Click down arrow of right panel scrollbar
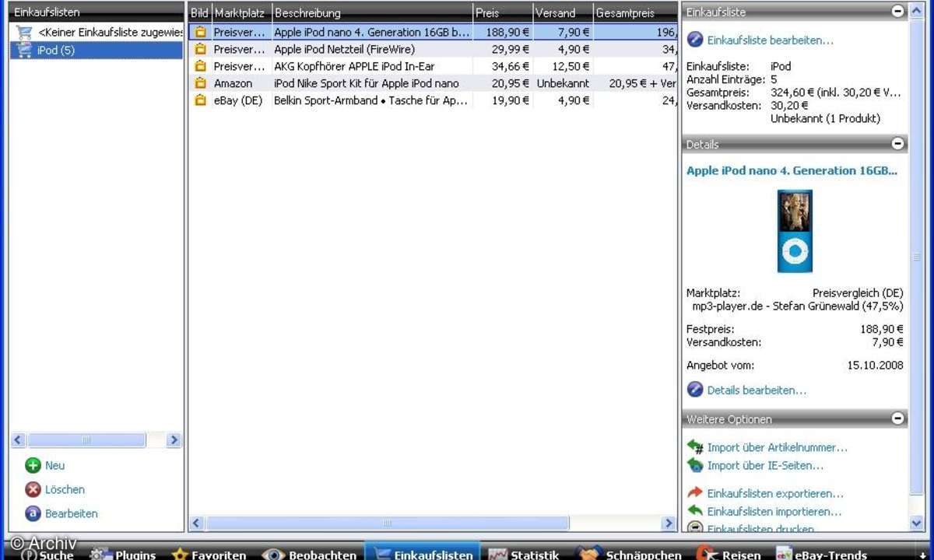 (x=917, y=523)
